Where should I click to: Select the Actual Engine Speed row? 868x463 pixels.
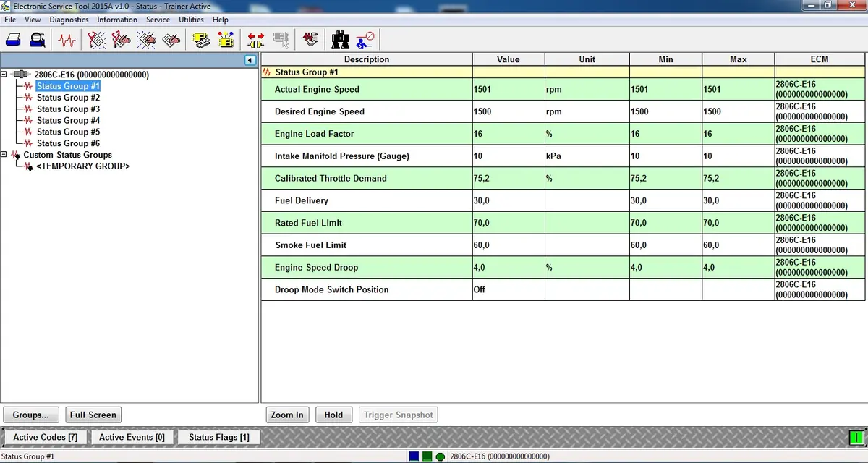pos(563,90)
